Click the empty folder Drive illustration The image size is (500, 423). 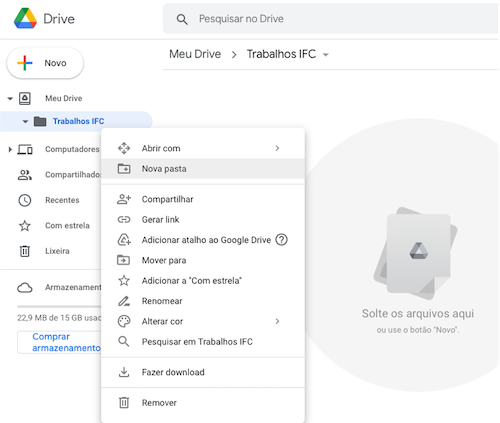(416, 253)
